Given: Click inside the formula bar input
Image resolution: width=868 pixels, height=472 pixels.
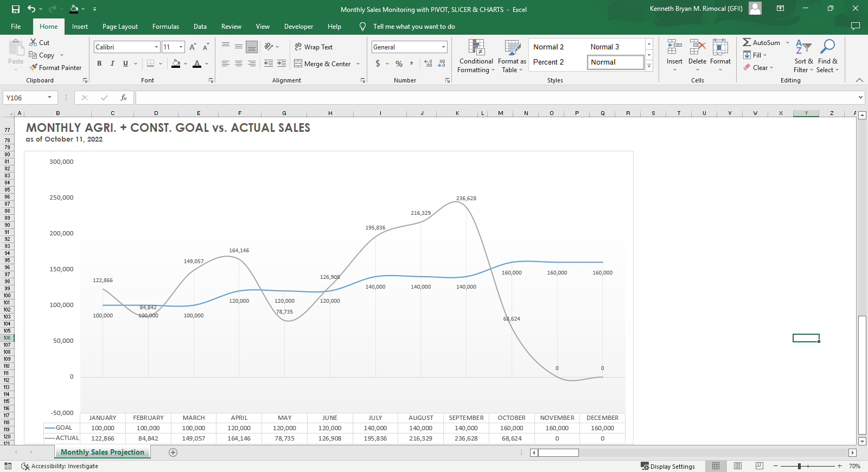Looking at the screenshot, I should pyautogui.click(x=488, y=98).
